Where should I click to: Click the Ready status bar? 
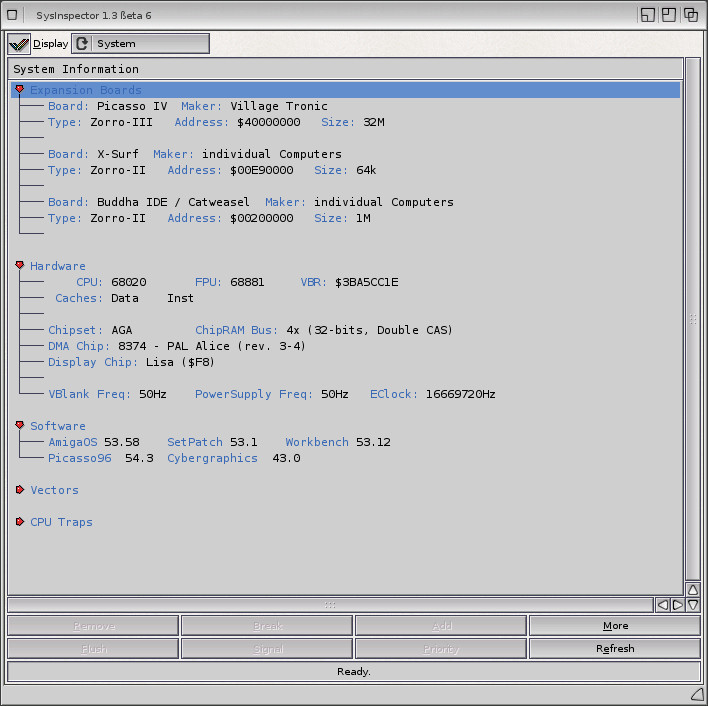[x=354, y=671]
